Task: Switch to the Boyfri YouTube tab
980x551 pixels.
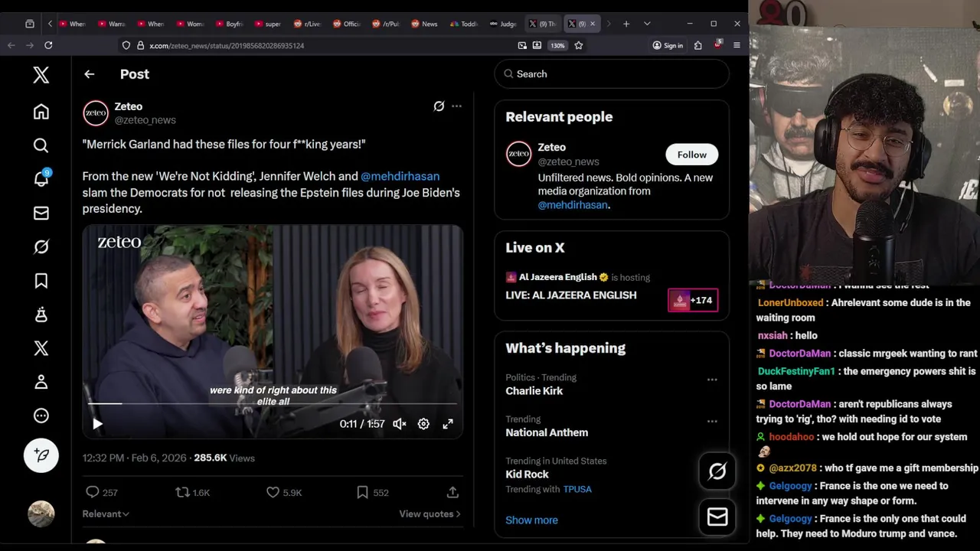Action: (229, 24)
